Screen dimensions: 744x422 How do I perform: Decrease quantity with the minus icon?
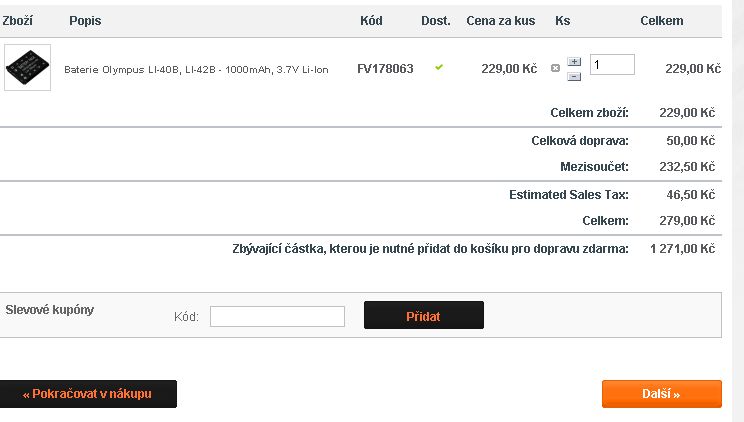coord(574,76)
